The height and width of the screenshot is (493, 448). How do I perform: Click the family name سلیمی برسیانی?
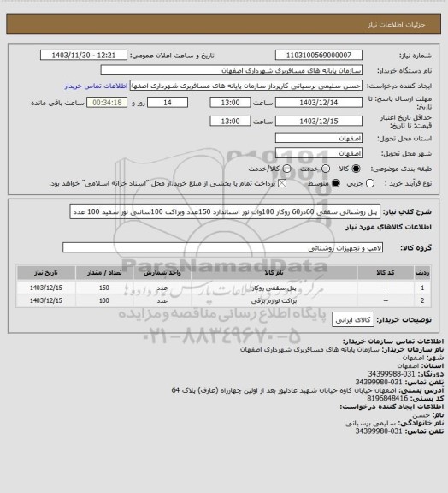point(371,423)
